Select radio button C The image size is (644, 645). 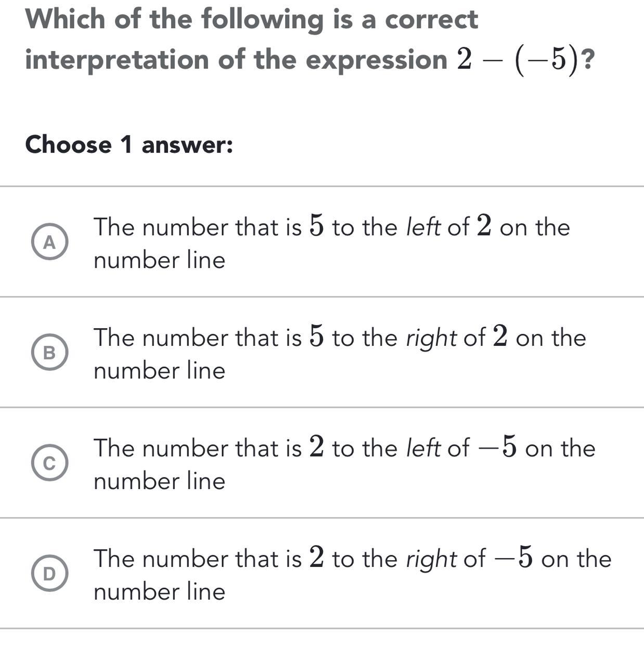coord(49,463)
